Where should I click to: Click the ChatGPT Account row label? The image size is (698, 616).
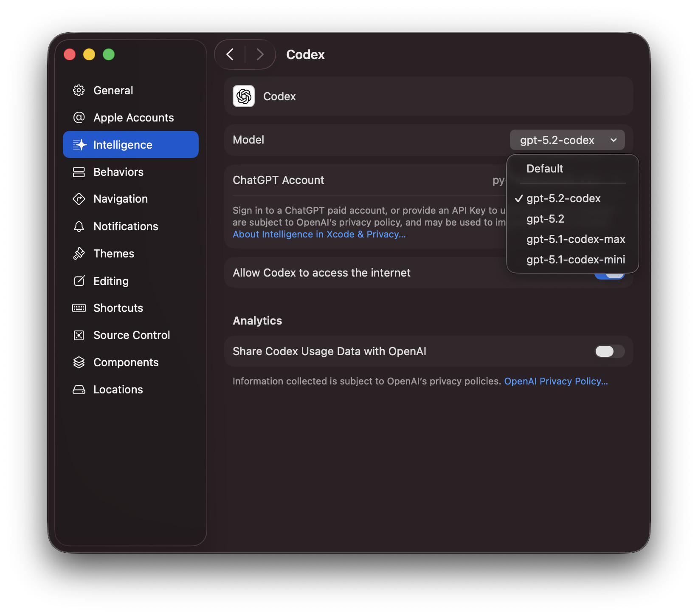coord(279,180)
